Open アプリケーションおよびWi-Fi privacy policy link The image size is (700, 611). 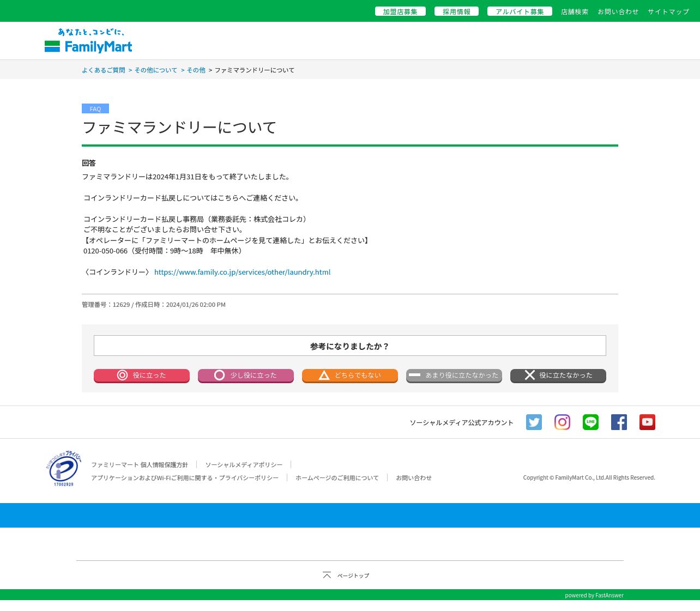coord(185,477)
